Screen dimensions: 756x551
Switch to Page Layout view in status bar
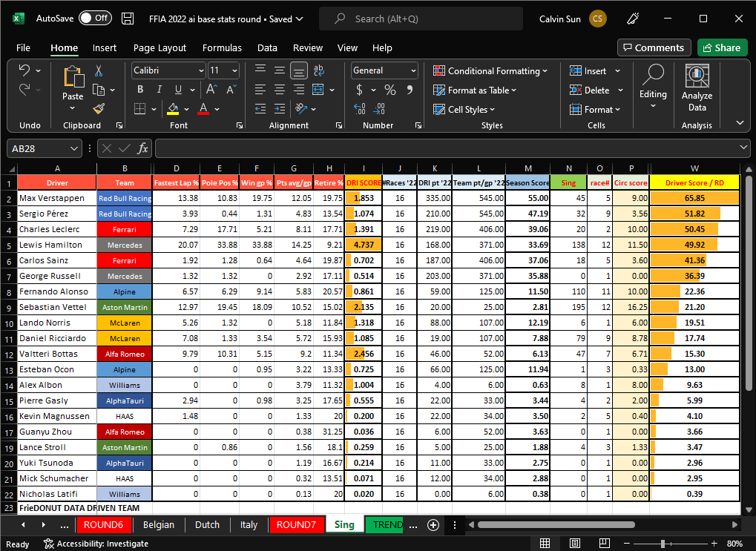click(575, 544)
